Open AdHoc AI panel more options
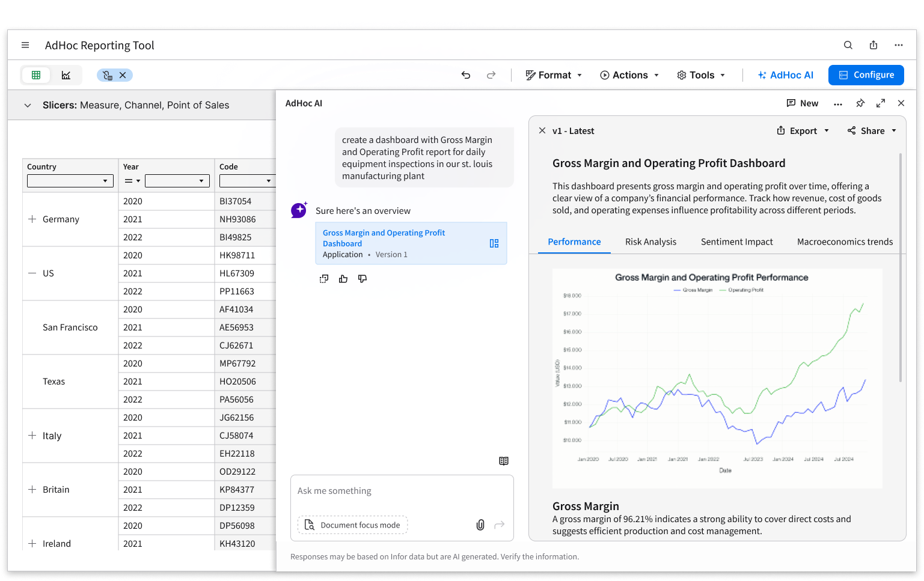The width and height of the screenshot is (924, 581). pos(838,104)
